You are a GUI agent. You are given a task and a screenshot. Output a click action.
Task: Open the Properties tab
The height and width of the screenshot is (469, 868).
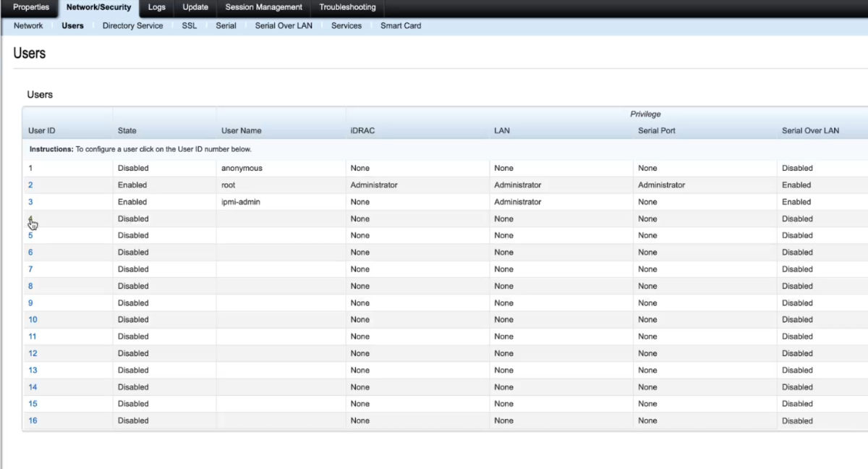pos(31,7)
